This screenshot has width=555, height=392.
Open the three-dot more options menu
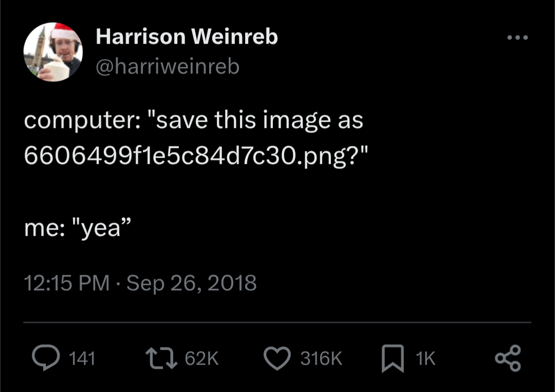point(517,38)
